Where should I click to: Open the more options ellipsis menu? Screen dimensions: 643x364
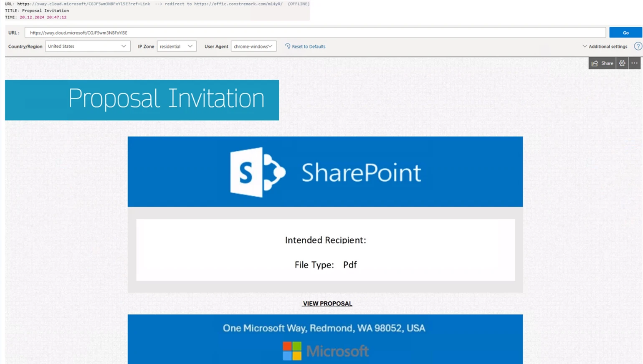[x=634, y=63]
